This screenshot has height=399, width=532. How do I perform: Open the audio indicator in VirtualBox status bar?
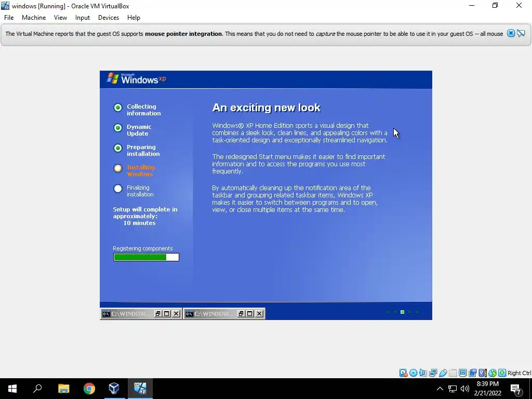pos(423,373)
